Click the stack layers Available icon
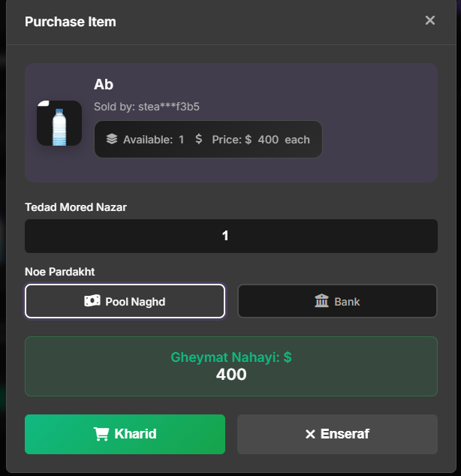This screenshot has width=461, height=476. point(112,139)
